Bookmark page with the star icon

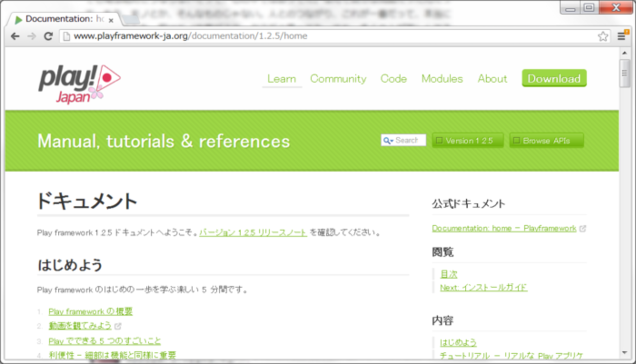pos(603,36)
